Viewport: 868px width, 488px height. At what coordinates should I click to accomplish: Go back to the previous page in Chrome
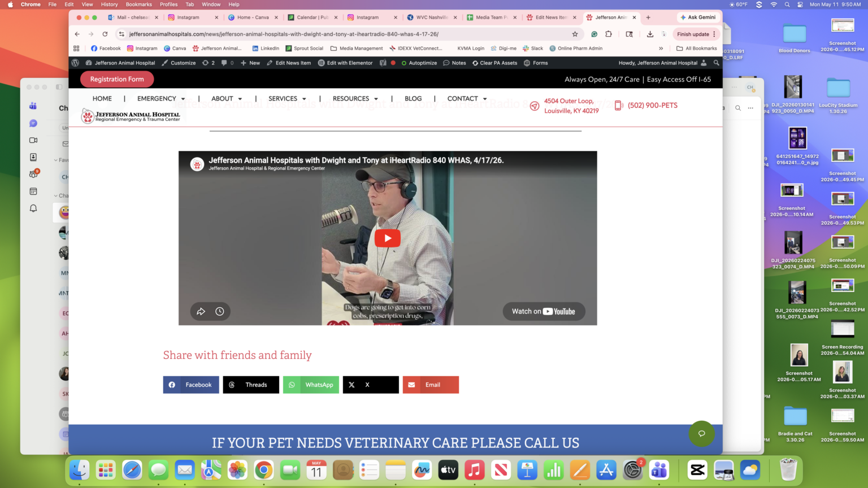(x=77, y=34)
